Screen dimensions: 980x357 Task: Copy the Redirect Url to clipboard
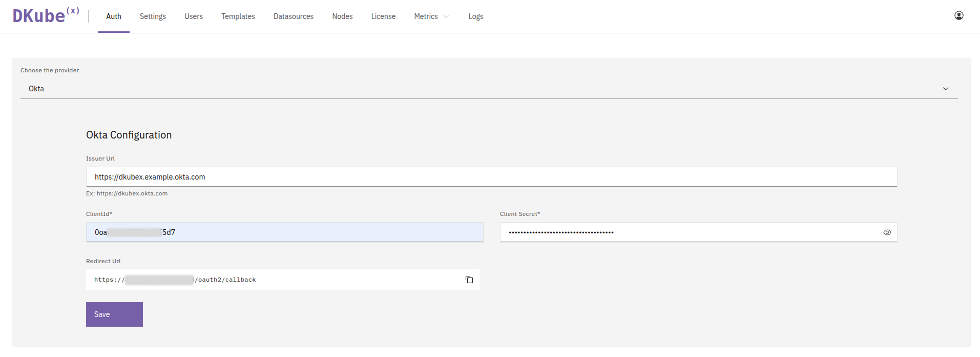click(x=469, y=280)
